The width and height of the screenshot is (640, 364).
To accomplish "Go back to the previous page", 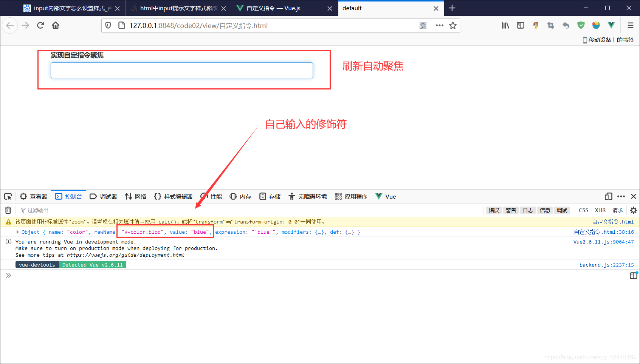I will 10,26.
